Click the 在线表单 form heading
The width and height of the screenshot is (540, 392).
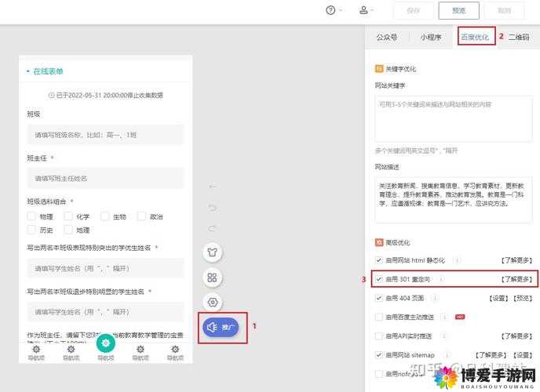[x=48, y=71]
